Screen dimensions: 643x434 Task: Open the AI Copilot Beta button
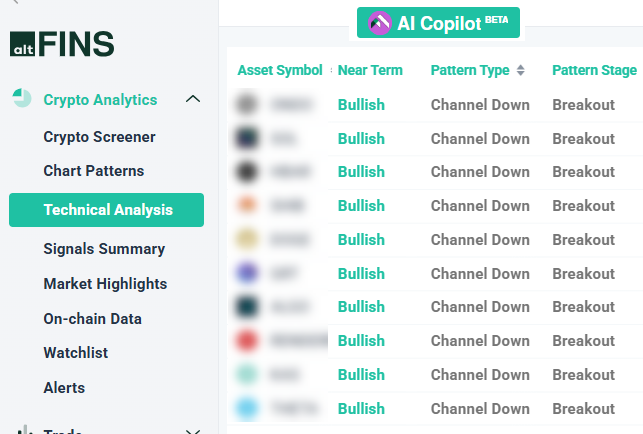point(438,23)
